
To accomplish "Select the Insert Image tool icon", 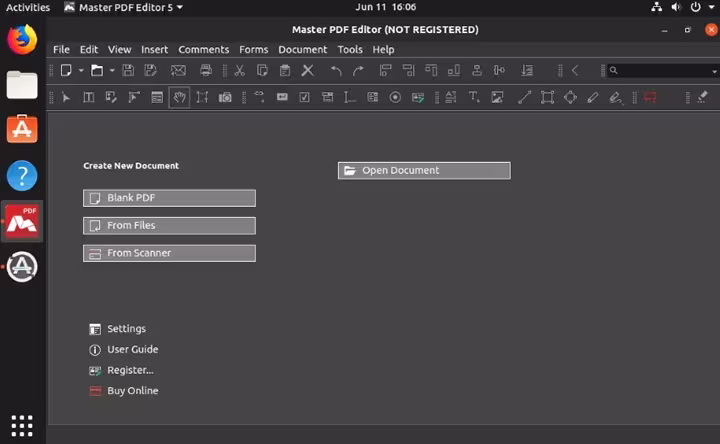I will (497, 97).
